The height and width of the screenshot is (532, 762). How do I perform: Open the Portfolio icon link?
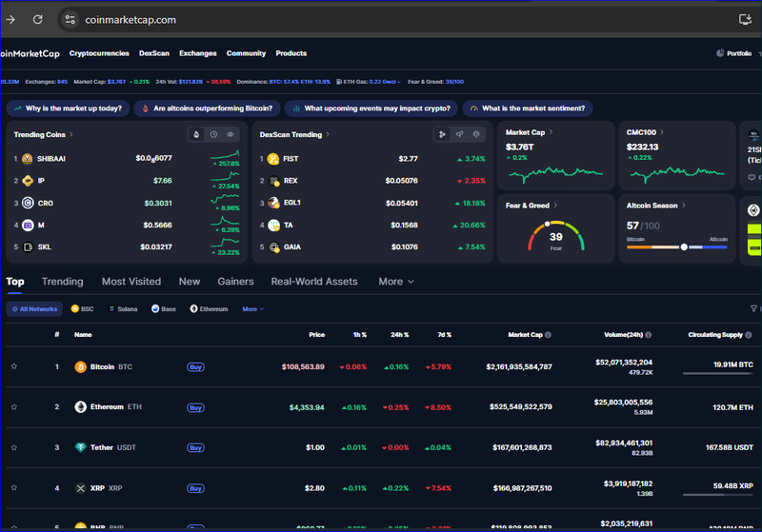pyautogui.click(x=720, y=53)
